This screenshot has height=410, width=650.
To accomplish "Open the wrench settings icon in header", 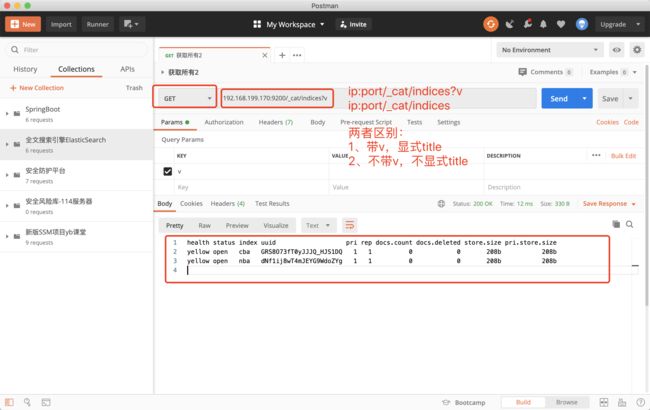I will tap(527, 24).
